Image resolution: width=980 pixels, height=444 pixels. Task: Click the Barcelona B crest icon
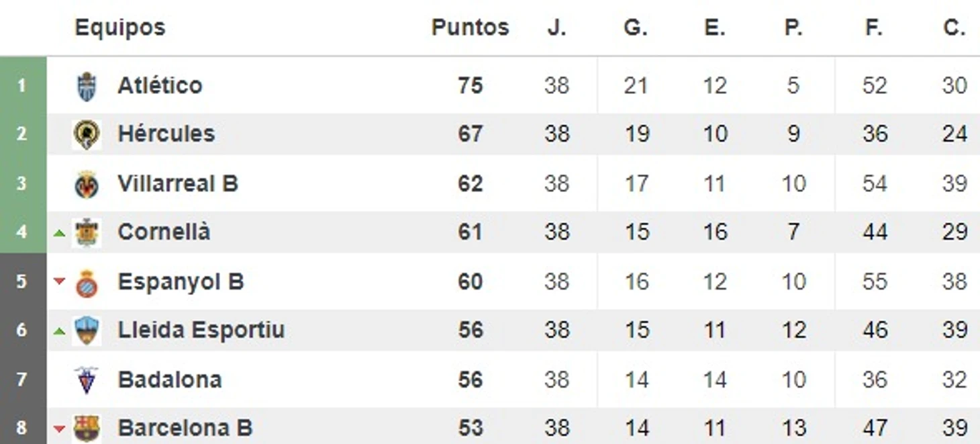coord(87,429)
